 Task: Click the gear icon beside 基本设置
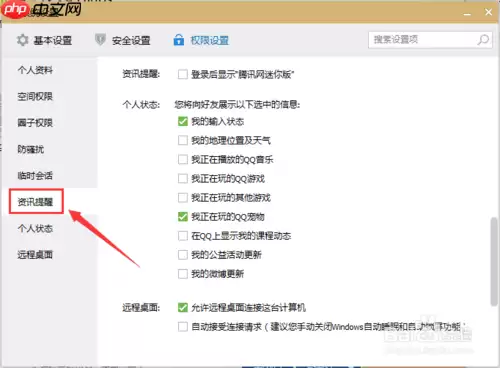[x=23, y=40]
